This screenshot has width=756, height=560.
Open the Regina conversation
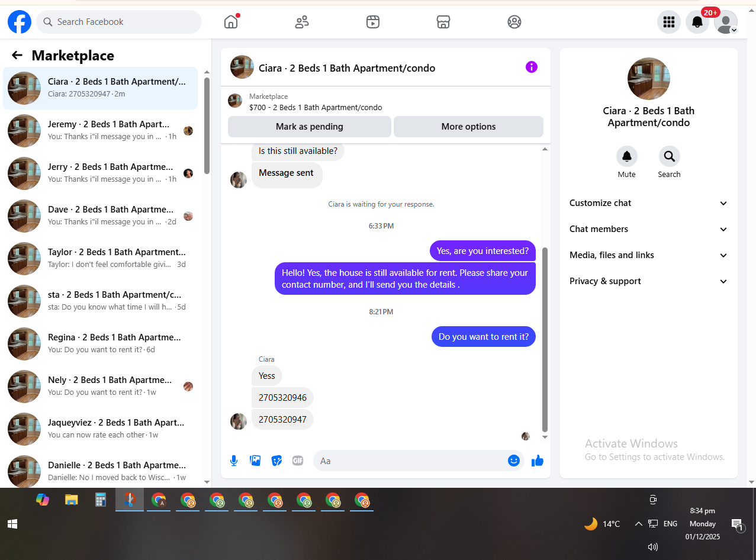pos(101,344)
